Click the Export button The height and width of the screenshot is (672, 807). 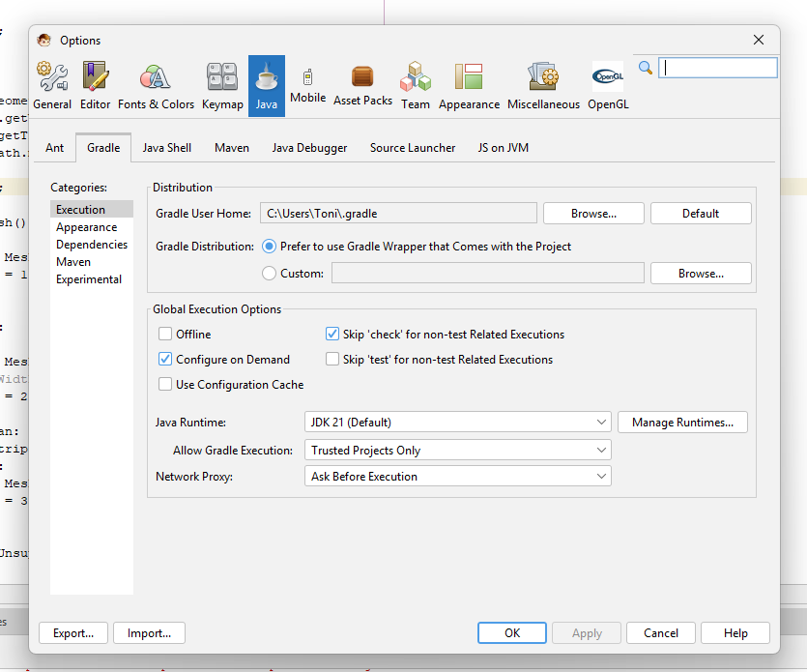coord(73,633)
